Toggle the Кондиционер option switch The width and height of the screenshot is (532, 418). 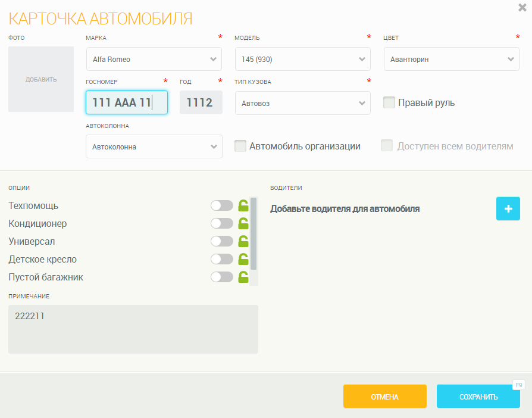[221, 223]
